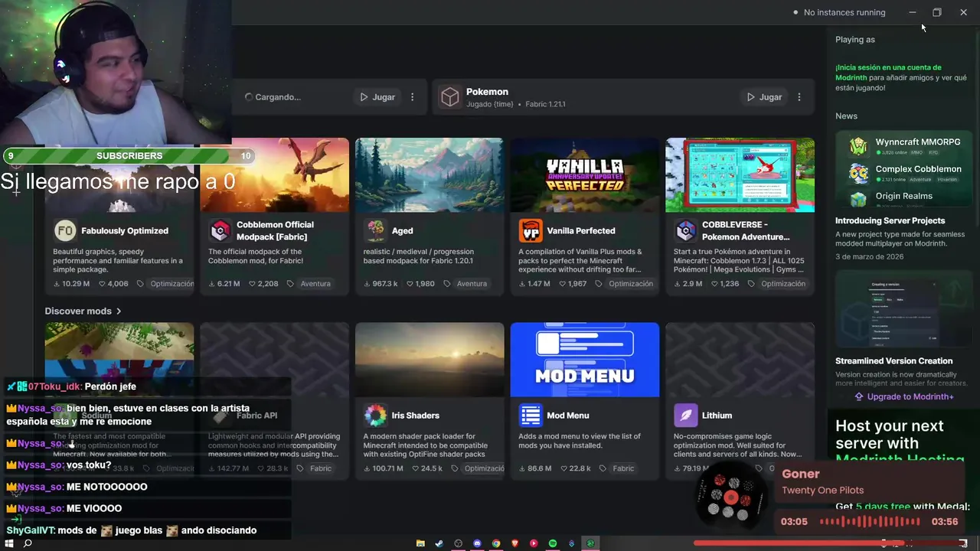This screenshot has width=980, height=551.
Task: Open the Discover mods heading link
Action: point(78,311)
